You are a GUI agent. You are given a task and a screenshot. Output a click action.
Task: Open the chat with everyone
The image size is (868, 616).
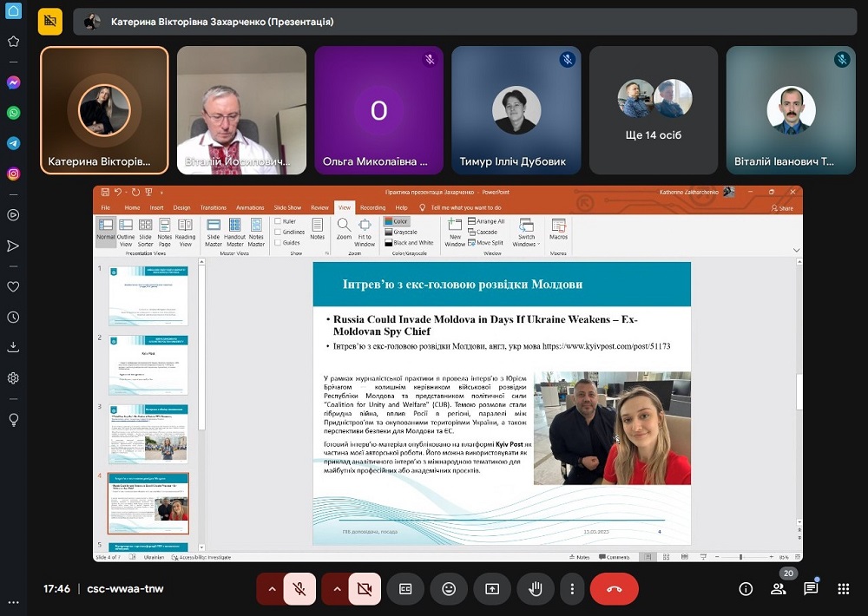coord(811,589)
